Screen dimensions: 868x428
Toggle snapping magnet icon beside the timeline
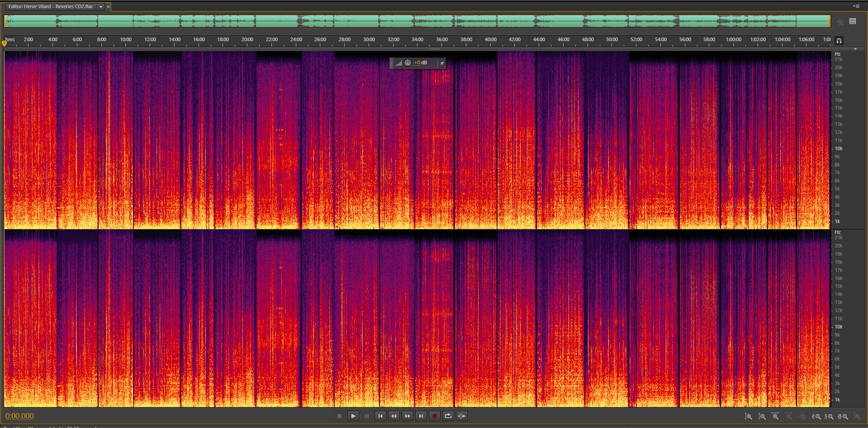(x=839, y=41)
